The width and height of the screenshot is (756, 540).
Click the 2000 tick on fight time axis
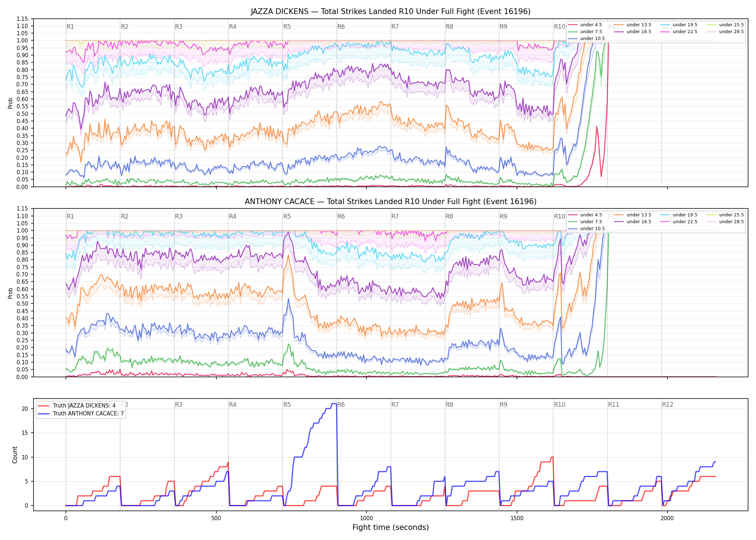(x=667, y=518)
